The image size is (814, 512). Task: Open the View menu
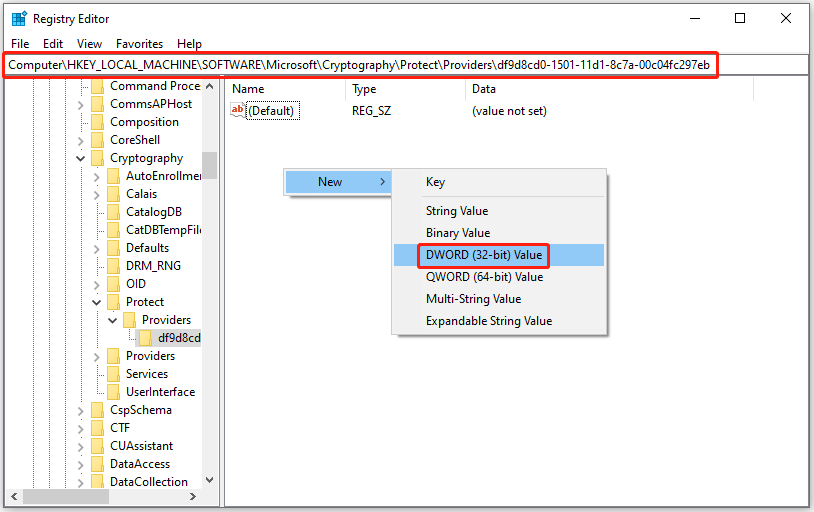point(89,44)
